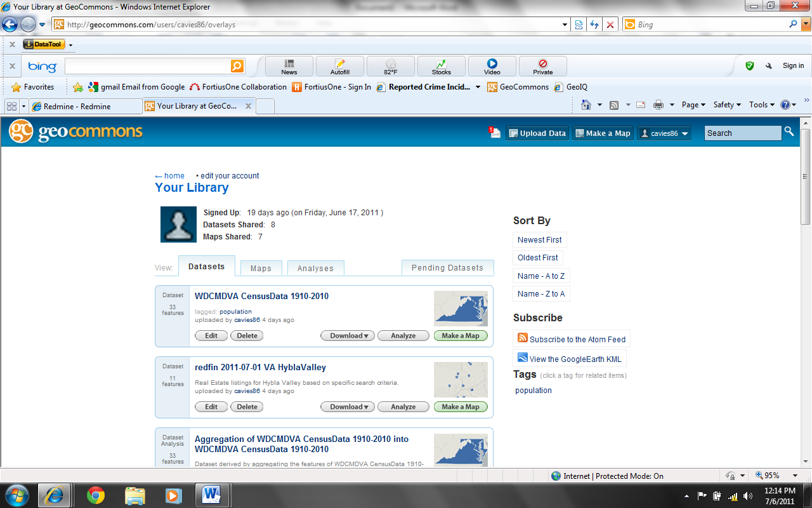Screen dimensions: 812x508
Task: Open the notifications inbox icon
Action: point(495,133)
